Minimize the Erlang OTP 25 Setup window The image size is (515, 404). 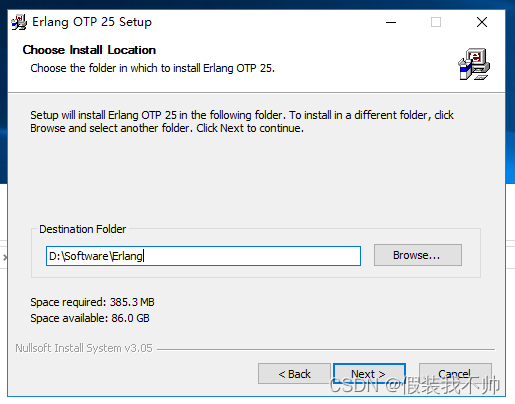(x=391, y=22)
